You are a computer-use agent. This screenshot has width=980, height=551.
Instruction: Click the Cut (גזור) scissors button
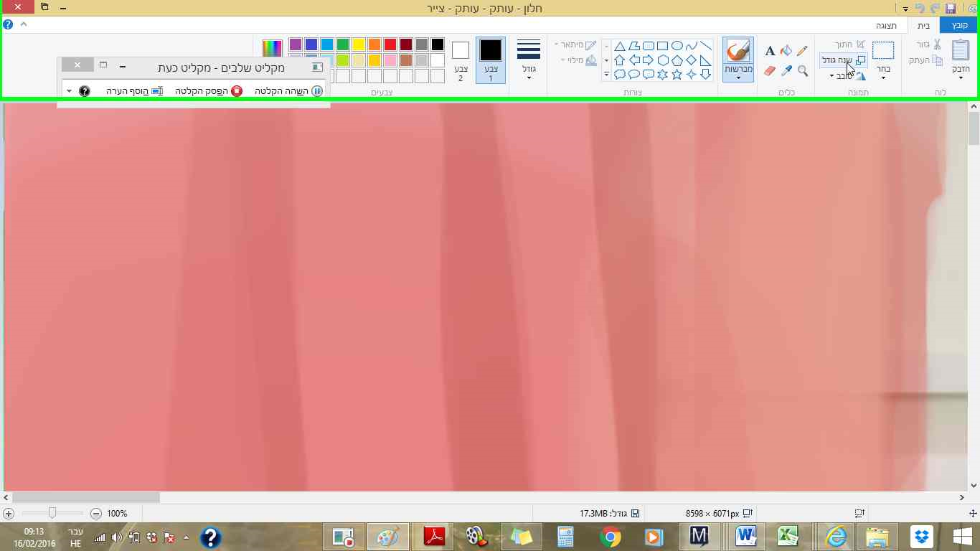929,44
